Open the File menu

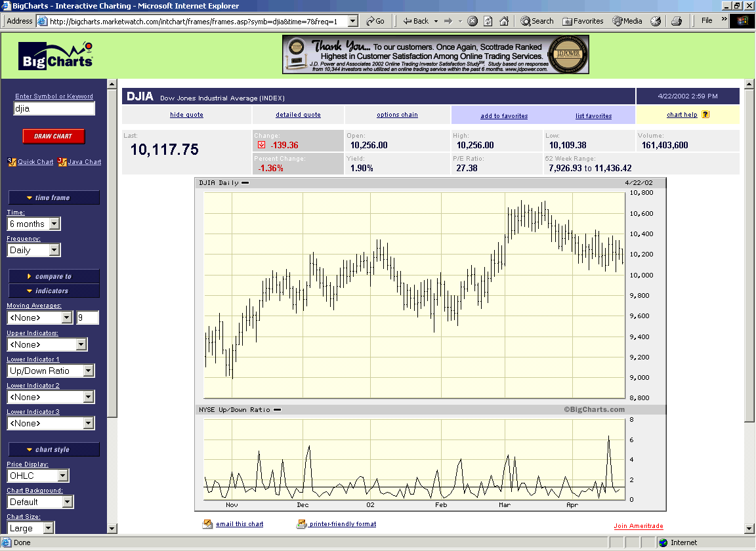(707, 21)
